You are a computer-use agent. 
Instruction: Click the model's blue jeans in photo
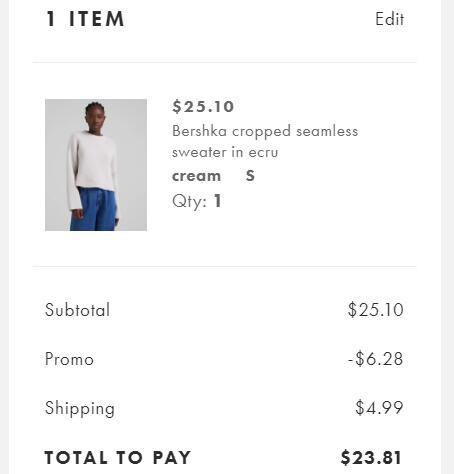pyautogui.click(x=93, y=209)
